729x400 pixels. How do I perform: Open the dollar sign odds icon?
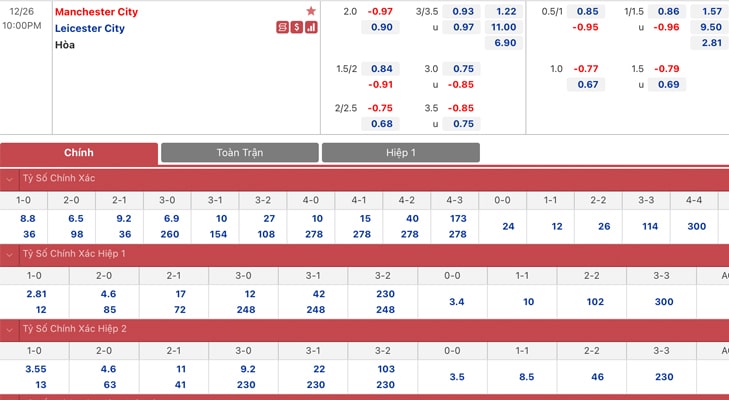[297, 27]
